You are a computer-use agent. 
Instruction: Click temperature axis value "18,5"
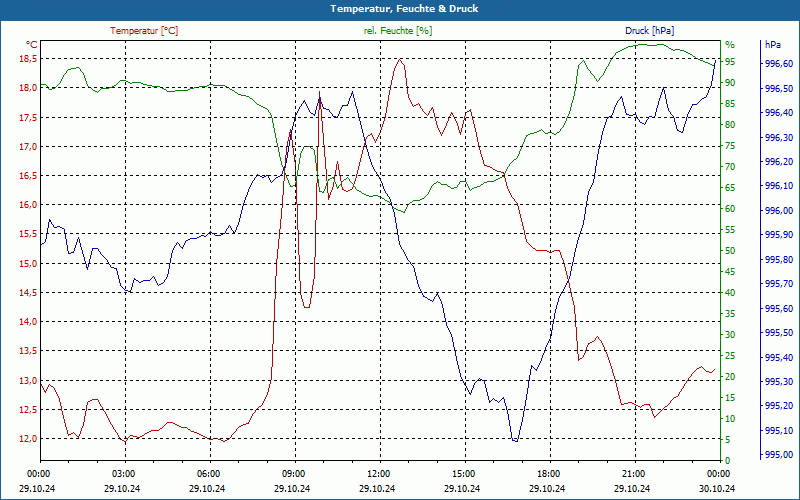(28, 59)
